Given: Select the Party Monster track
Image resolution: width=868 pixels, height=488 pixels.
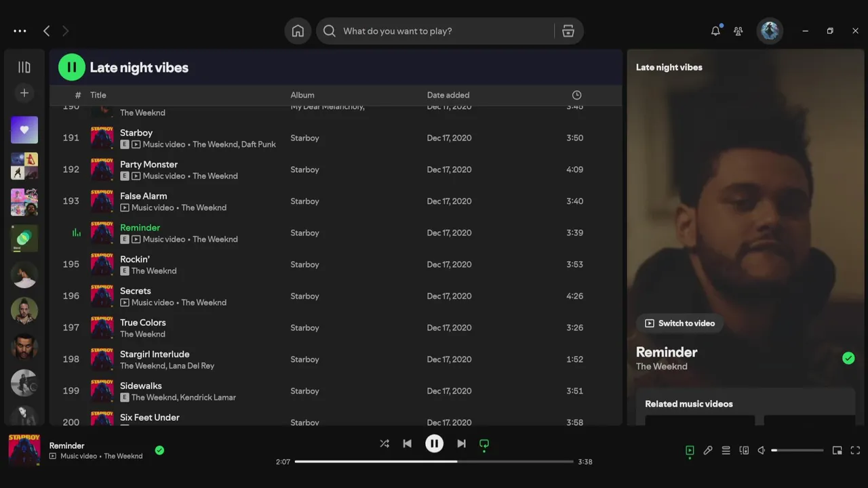Looking at the screenshot, I should click(x=149, y=164).
